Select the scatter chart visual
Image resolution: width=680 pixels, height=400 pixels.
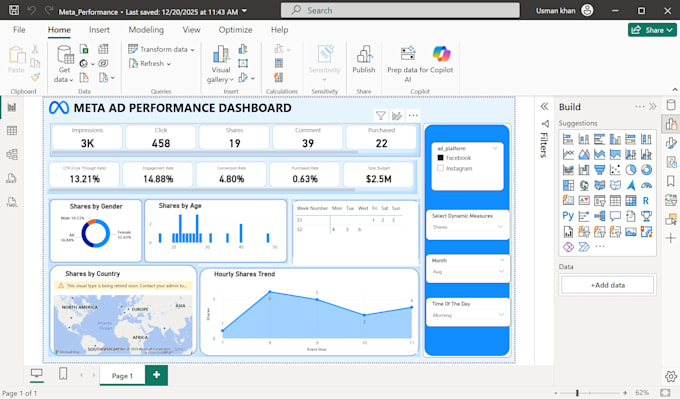[615, 170]
